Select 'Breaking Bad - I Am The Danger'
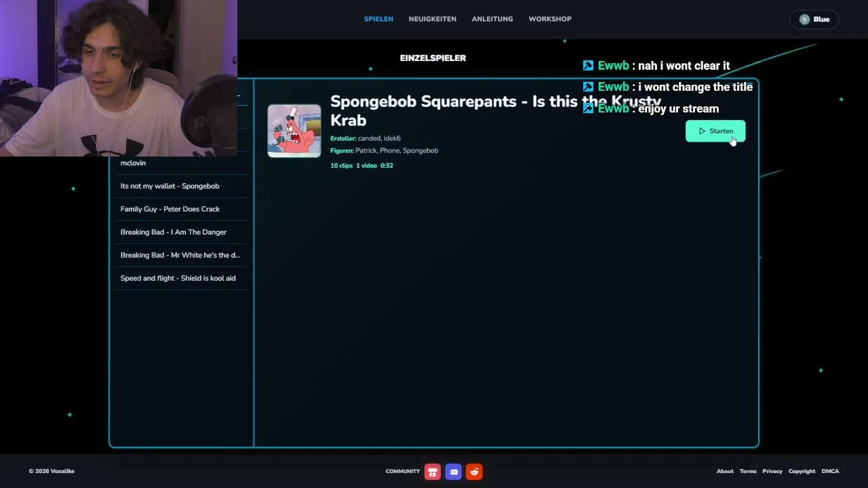The width and height of the screenshot is (868, 488). click(182, 232)
